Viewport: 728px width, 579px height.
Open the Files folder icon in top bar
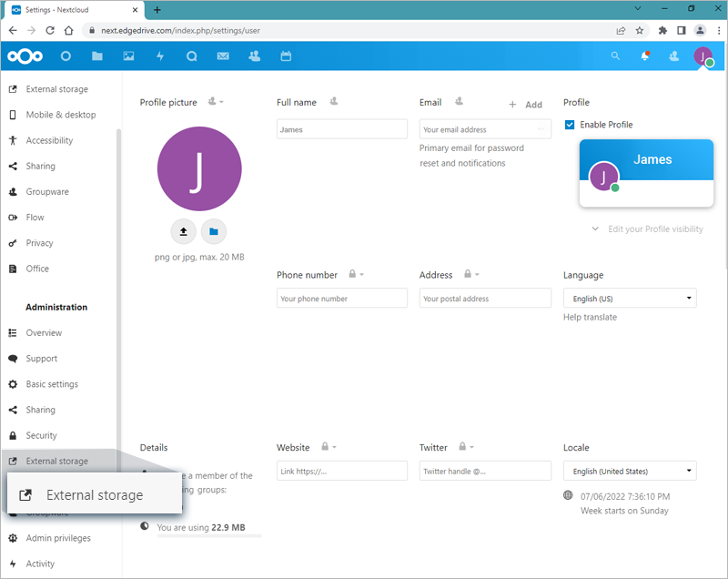[97, 56]
